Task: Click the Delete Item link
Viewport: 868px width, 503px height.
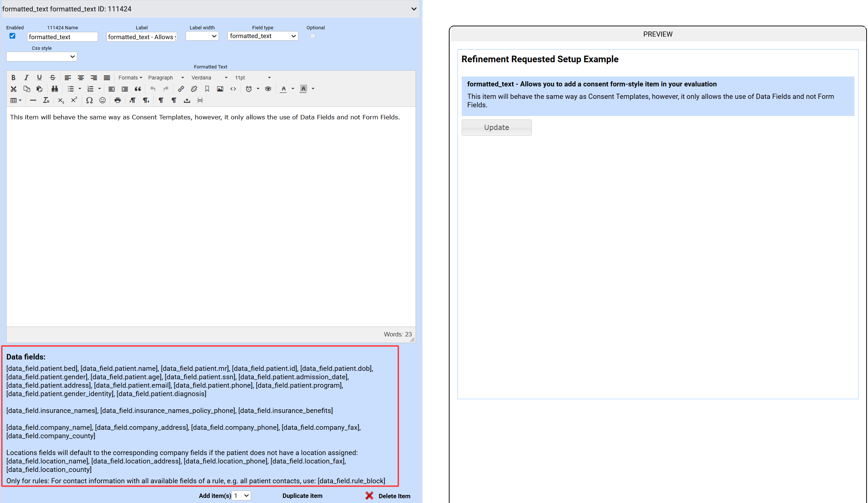Action: pos(394,496)
